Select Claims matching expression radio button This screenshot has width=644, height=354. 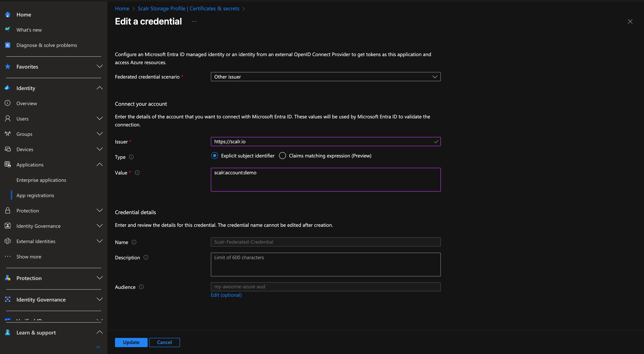coord(283,156)
